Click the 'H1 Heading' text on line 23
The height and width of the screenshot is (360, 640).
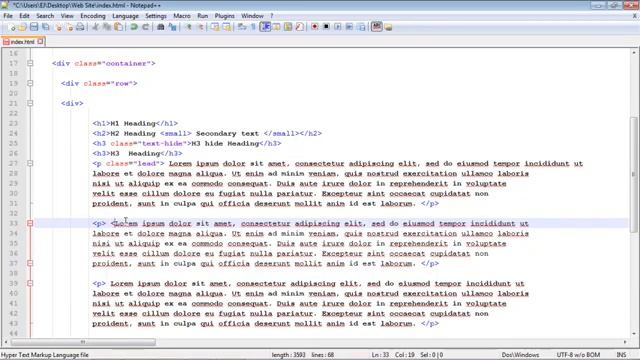pyautogui.click(x=133, y=123)
